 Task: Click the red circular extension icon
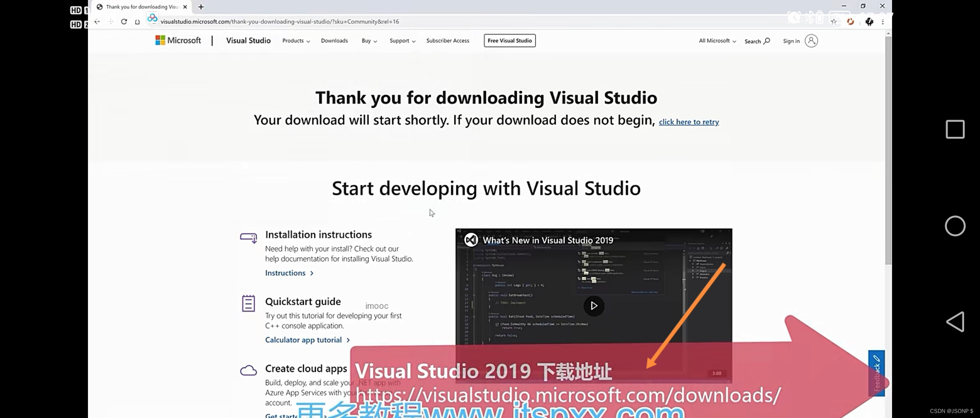coord(851,22)
